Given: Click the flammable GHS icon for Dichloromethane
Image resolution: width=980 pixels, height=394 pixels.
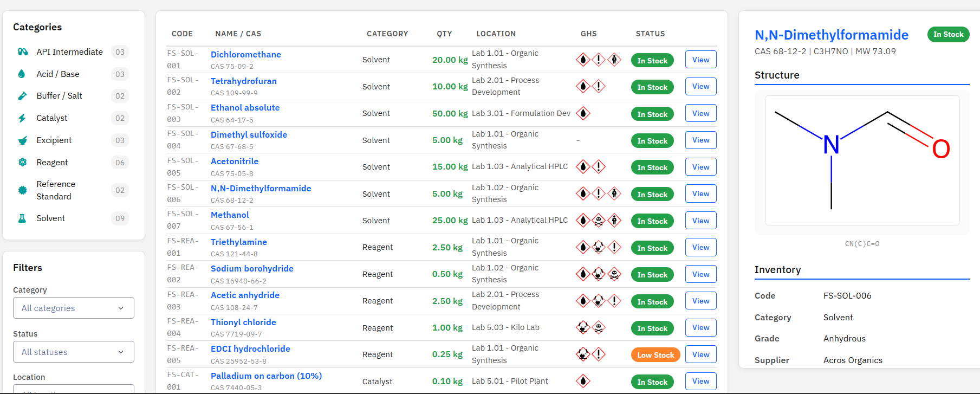Looking at the screenshot, I should [583, 60].
